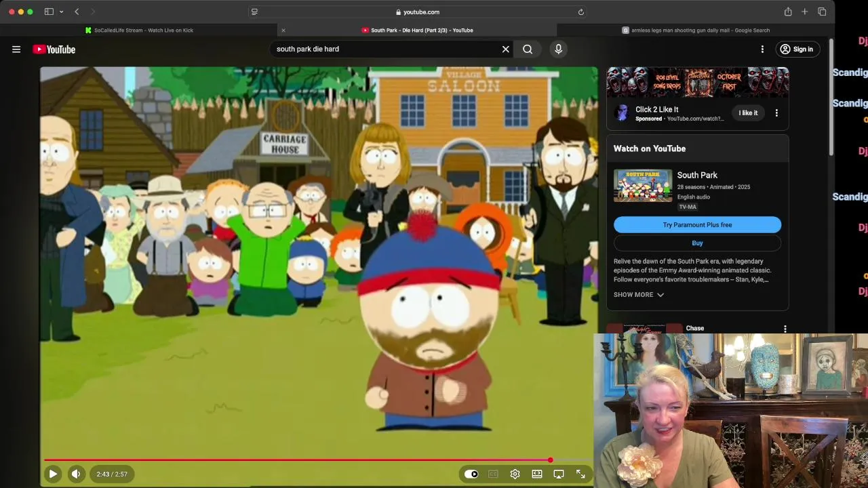Enter full screen mode

coord(580,474)
